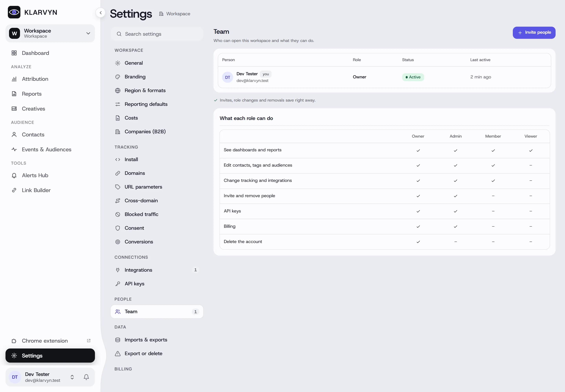Viewport: 565px width, 392px height.
Task: Open the Chrome extension external link icon
Action: click(89, 341)
